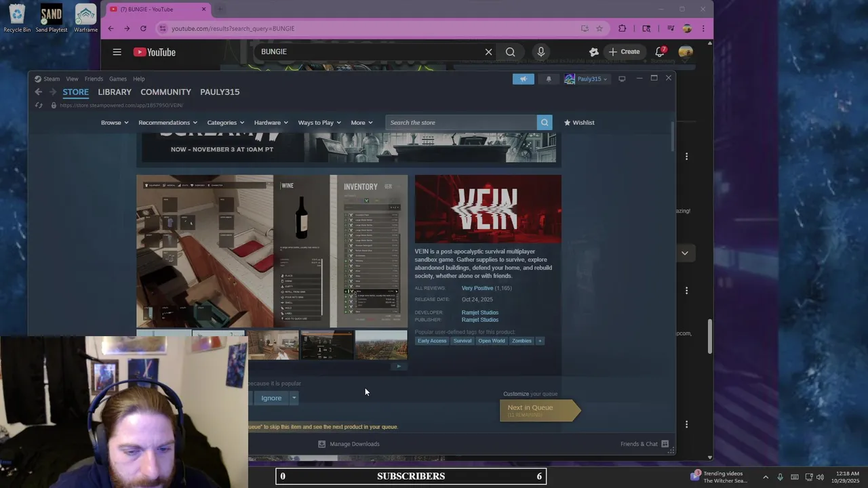Click the Ignore button

tap(271, 398)
